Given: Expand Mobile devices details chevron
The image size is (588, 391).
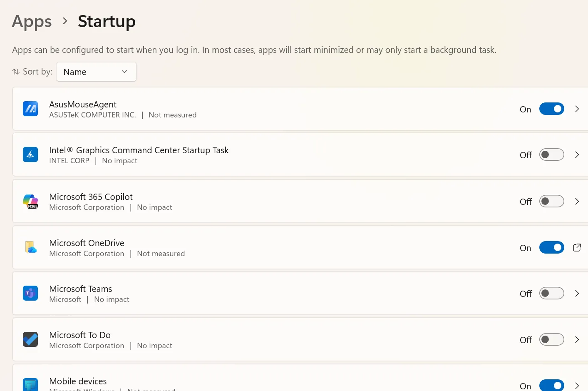Looking at the screenshot, I should click(577, 386).
